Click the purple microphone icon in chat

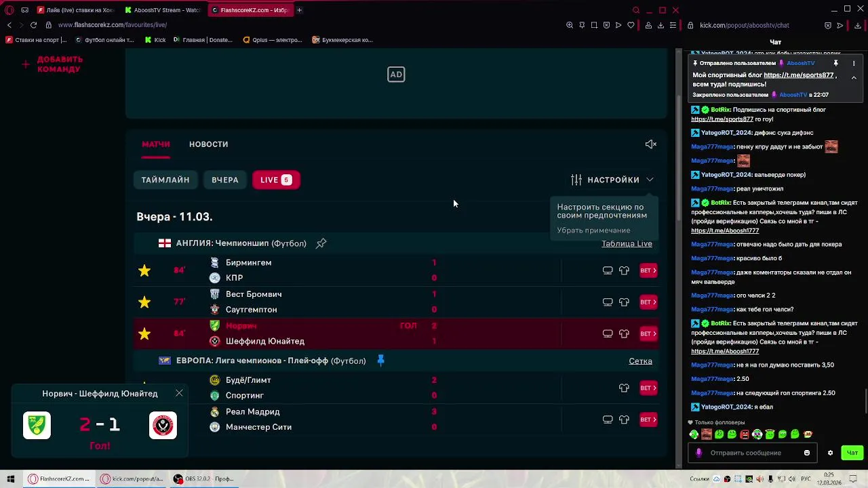[699, 453]
